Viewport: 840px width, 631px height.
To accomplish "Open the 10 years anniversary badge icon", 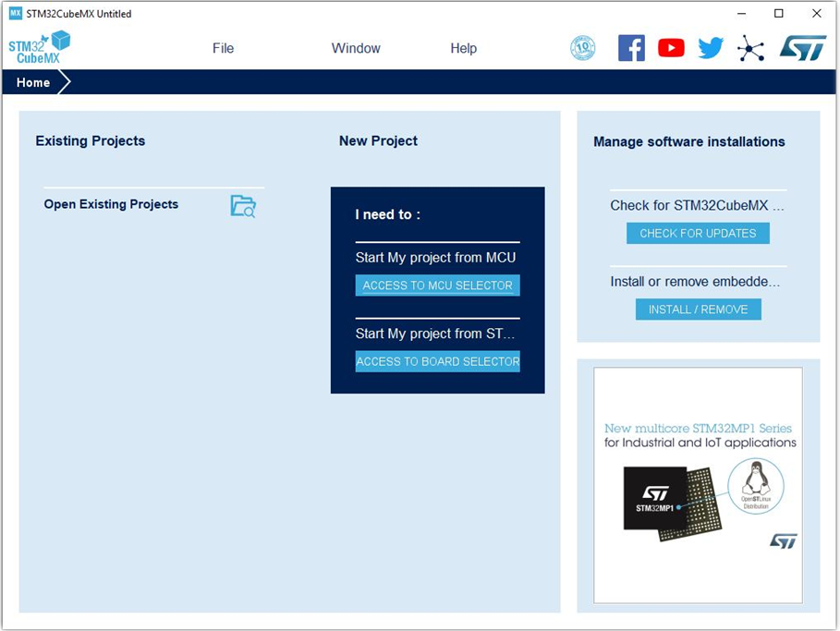I will tap(583, 48).
